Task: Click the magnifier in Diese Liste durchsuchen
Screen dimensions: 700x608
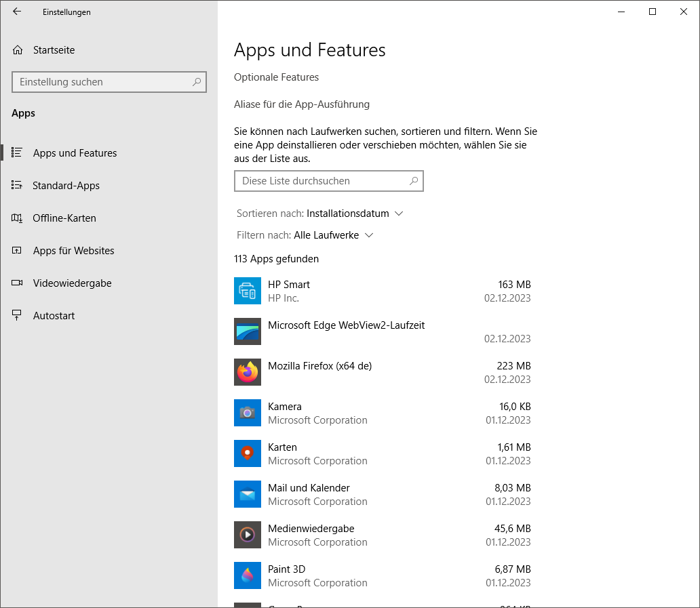Action: tap(414, 181)
